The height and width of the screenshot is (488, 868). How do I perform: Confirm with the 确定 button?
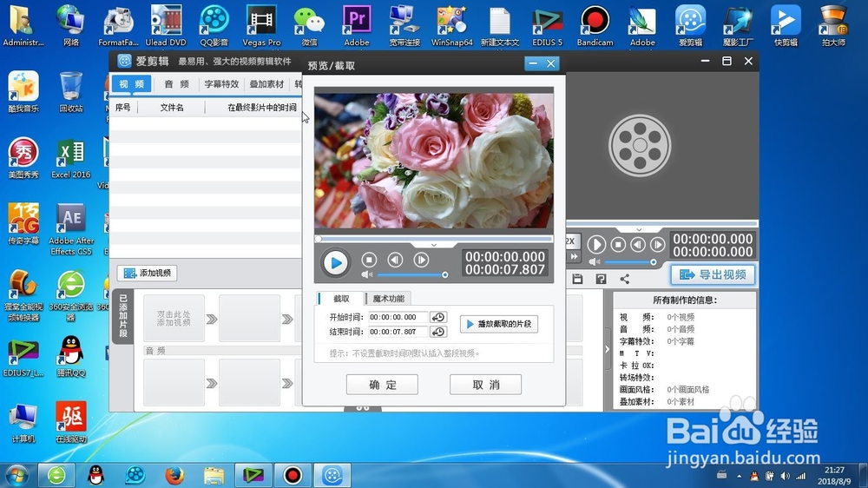[x=382, y=385]
